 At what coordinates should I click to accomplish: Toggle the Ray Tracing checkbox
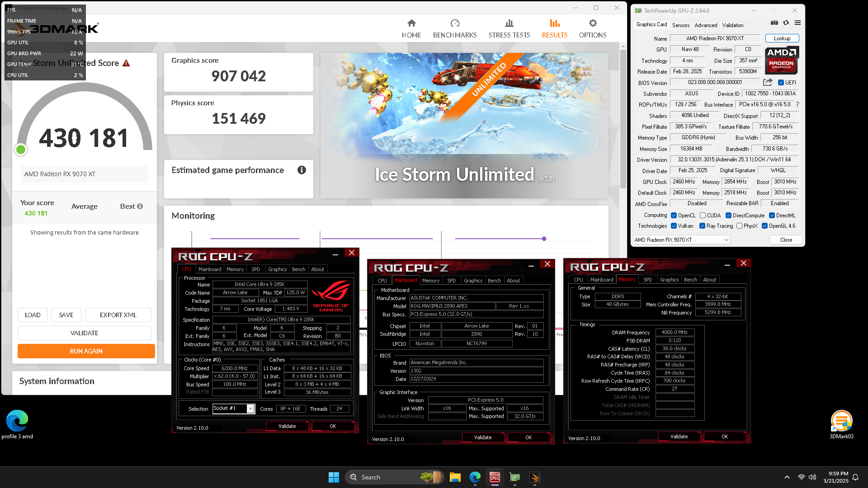(702, 226)
